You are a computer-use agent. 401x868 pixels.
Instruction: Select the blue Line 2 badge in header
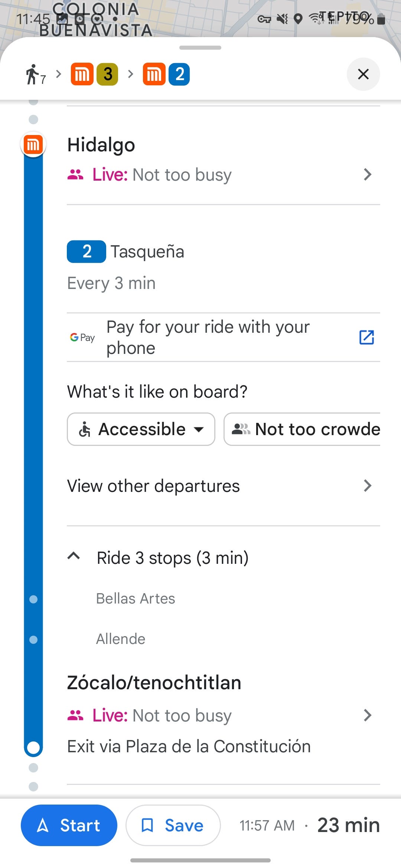[179, 74]
